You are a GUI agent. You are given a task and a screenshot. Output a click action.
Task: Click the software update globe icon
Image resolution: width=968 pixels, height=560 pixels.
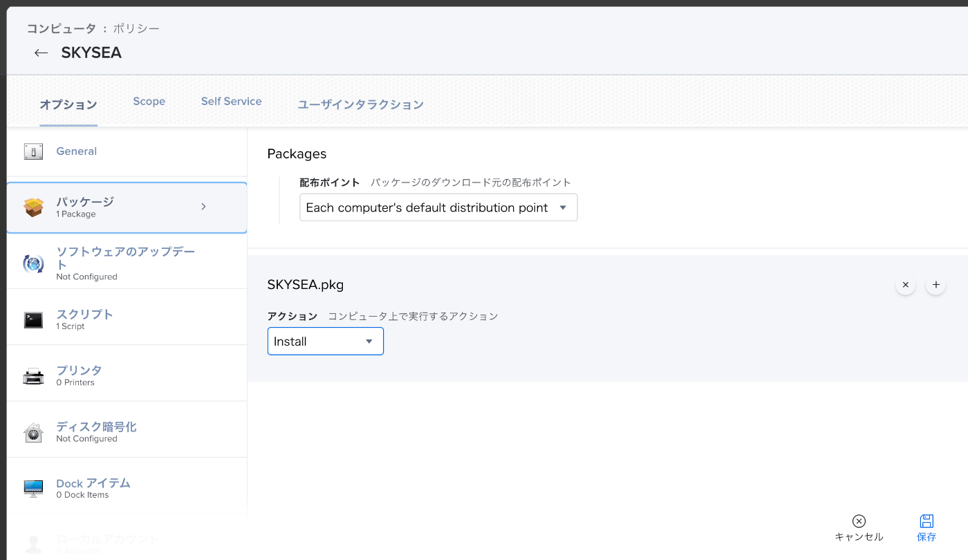click(x=33, y=263)
